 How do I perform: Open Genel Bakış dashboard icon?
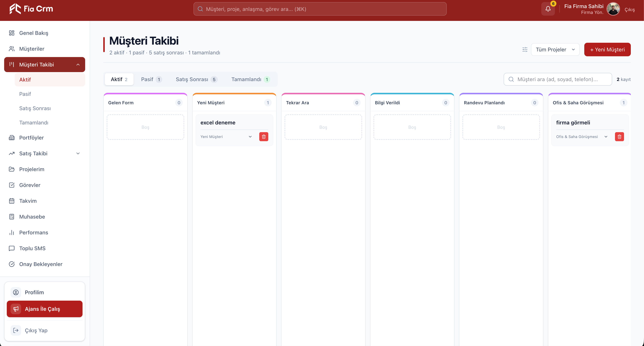click(12, 33)
